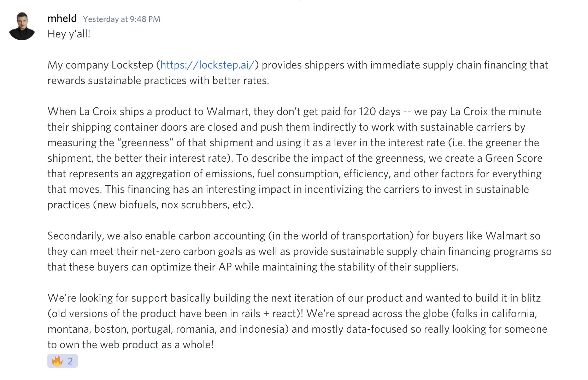The width and height of the screenshot is (588, 380).
Task: Open the https://lockstep.ai/ link
Action: pos(207,65)
